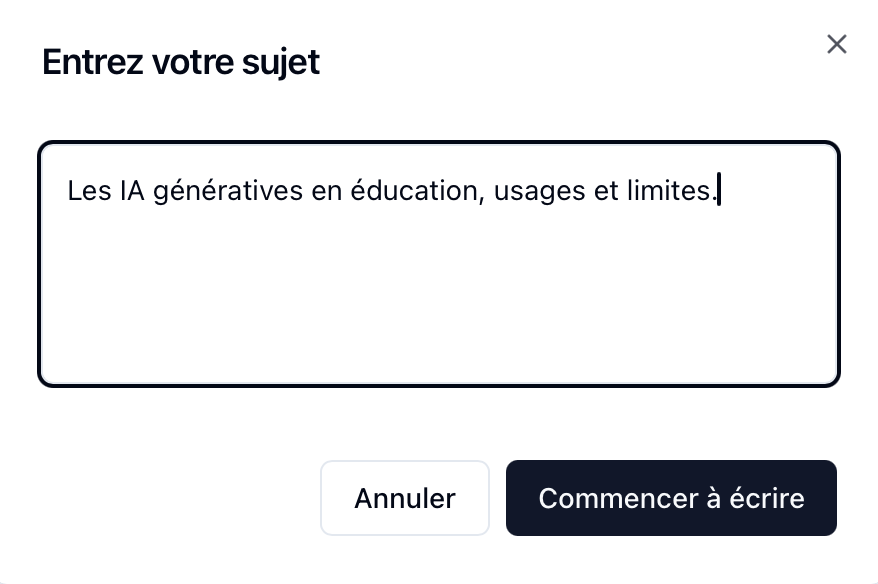
Task: Close the dialog with the X icon
Action: tap(837, 44)
